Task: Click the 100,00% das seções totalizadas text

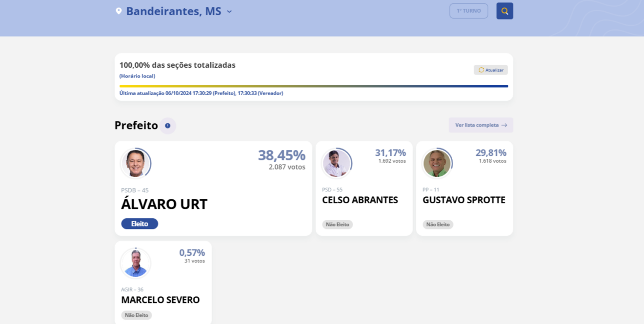Action: 178,65
